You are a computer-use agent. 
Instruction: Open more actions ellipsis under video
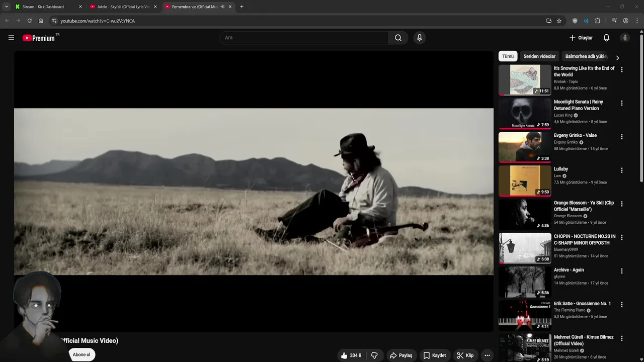[x=487, y=355]
